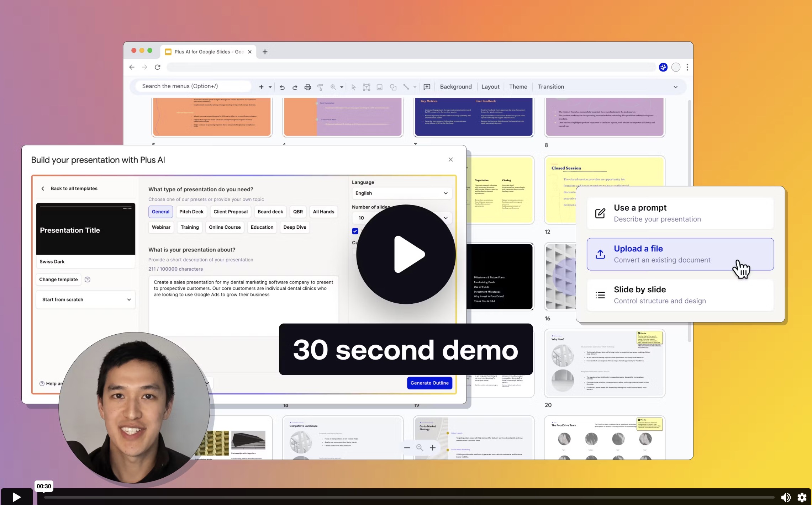812x505 pixels.
Task: Open the Theme menu item
Action: (x=518, y=87)
